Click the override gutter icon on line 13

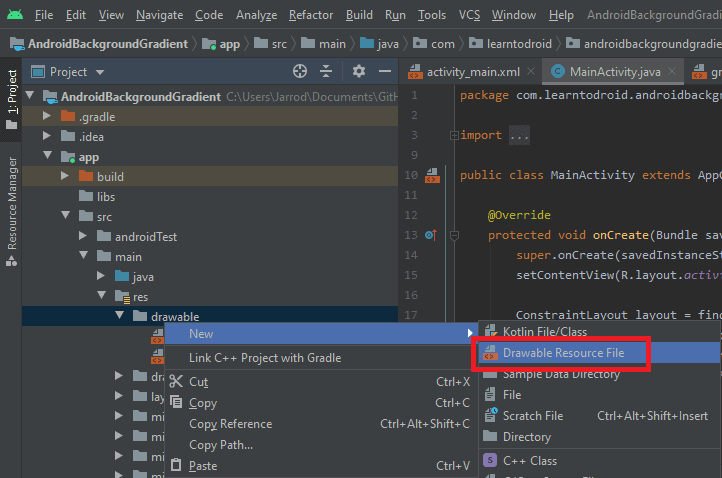[431, 235]
